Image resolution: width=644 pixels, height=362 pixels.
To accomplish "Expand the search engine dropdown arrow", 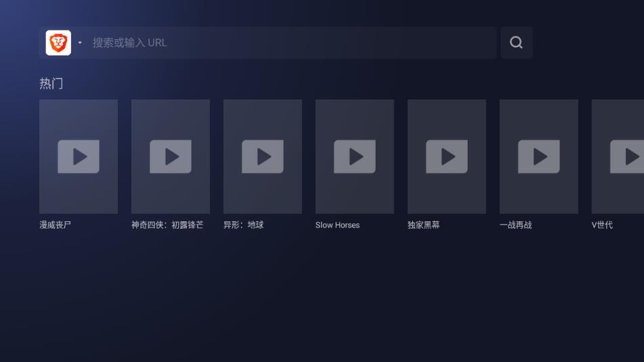I will (80, 43).
